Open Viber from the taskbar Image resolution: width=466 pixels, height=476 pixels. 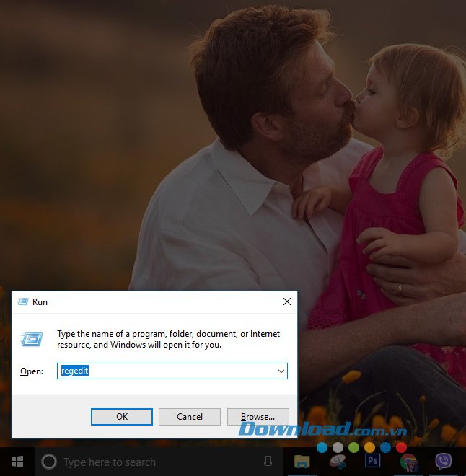(x=444, y=462)
